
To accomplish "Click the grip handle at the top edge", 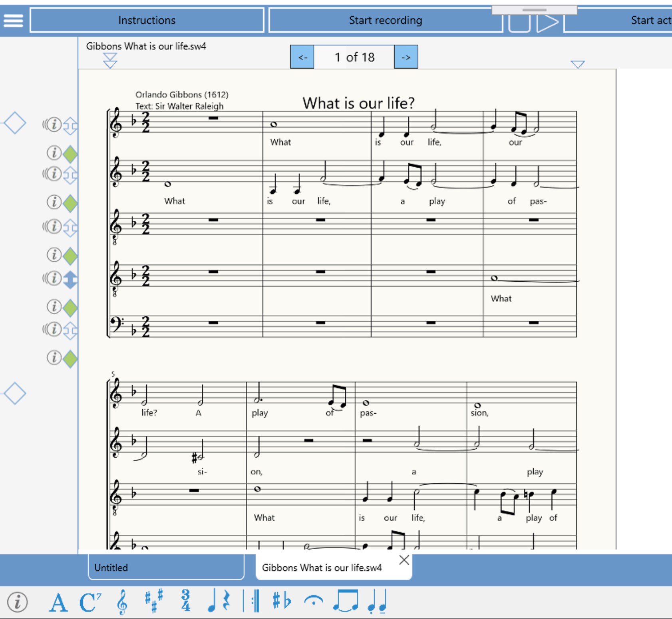I will click(534, 10).
